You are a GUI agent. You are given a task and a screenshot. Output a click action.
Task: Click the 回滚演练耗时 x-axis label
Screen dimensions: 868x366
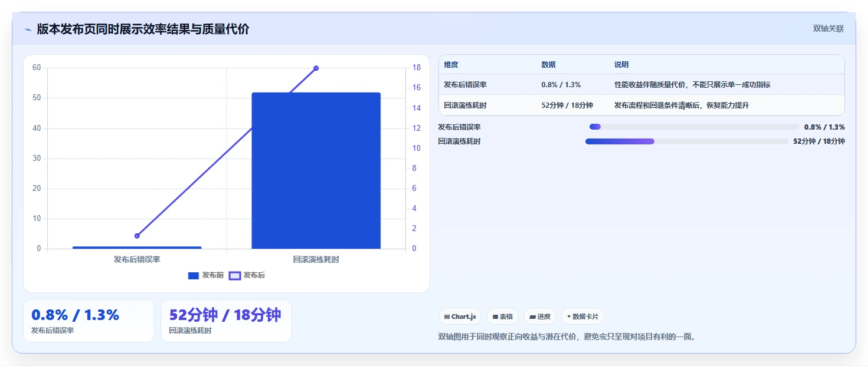point(316,259)
